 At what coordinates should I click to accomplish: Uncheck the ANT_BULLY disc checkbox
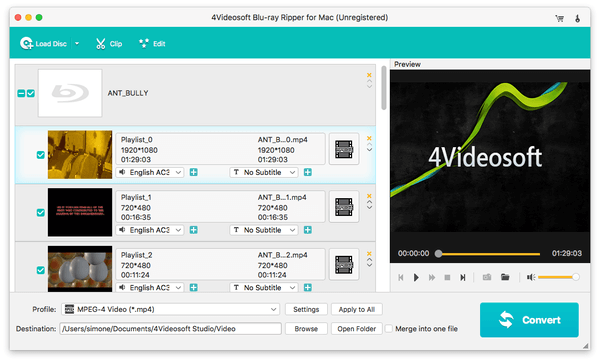tap(31, 93)
